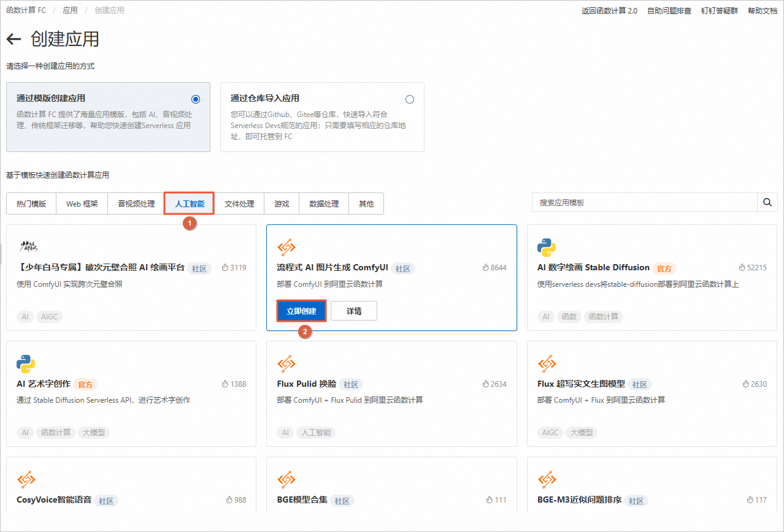Switch to the 热门模版 tab
The image size is (784, 532).
click(31, 204)
